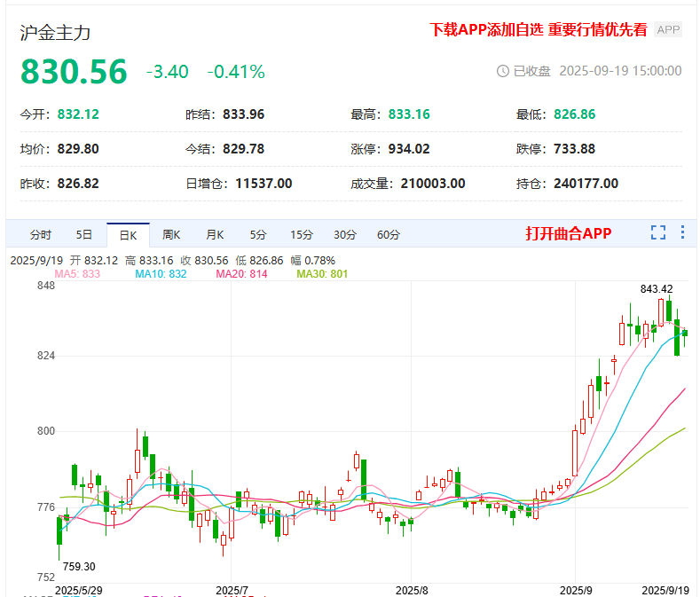700x597 pixels.
Task: Switch to the 周K tab
Action: [171, 235]
